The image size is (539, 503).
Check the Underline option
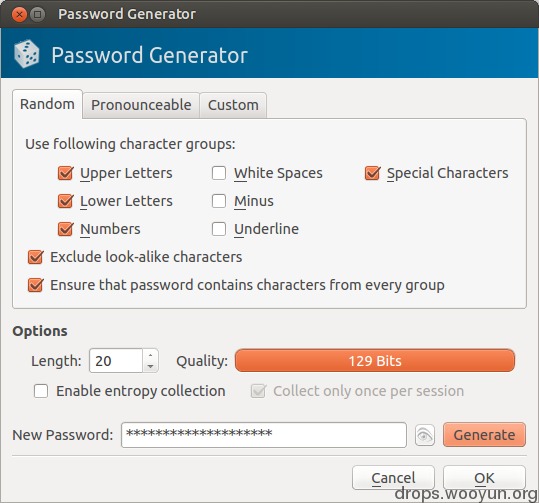coord(219,229)
